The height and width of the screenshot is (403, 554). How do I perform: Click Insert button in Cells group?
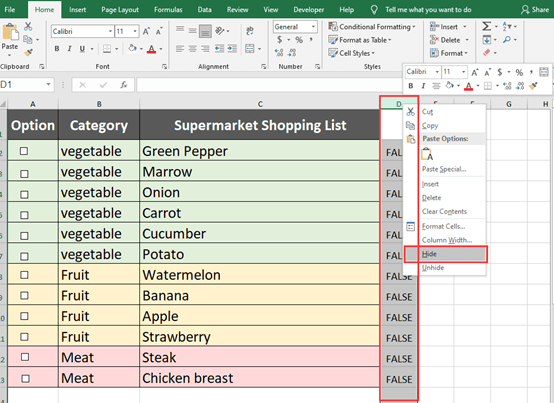(x=448, y=26)
